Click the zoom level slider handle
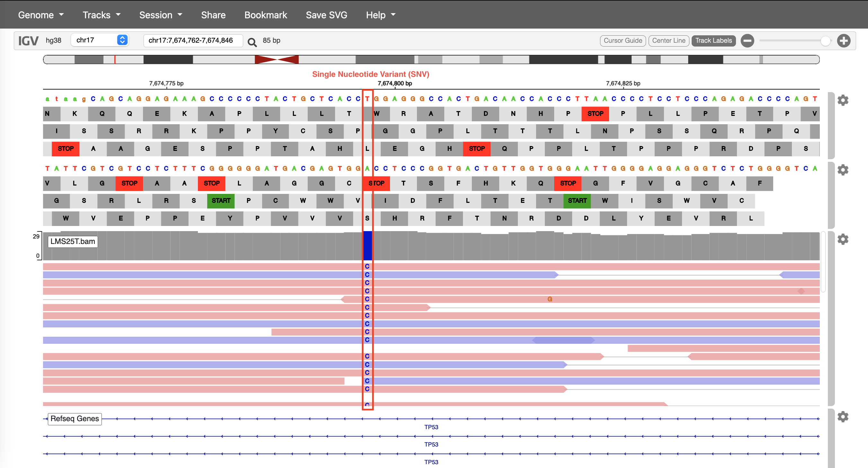The image size is (868, 468). (x=825, y=41)
